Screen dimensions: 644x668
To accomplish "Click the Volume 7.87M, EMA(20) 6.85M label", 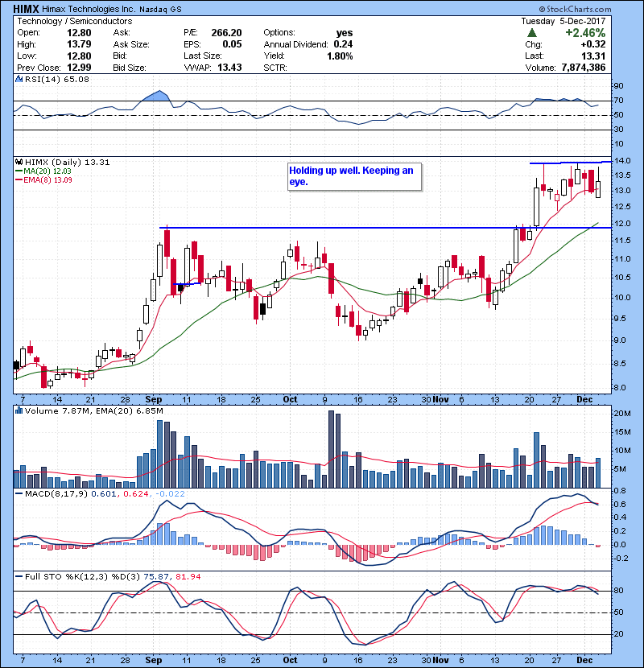I will coord(93,410).
